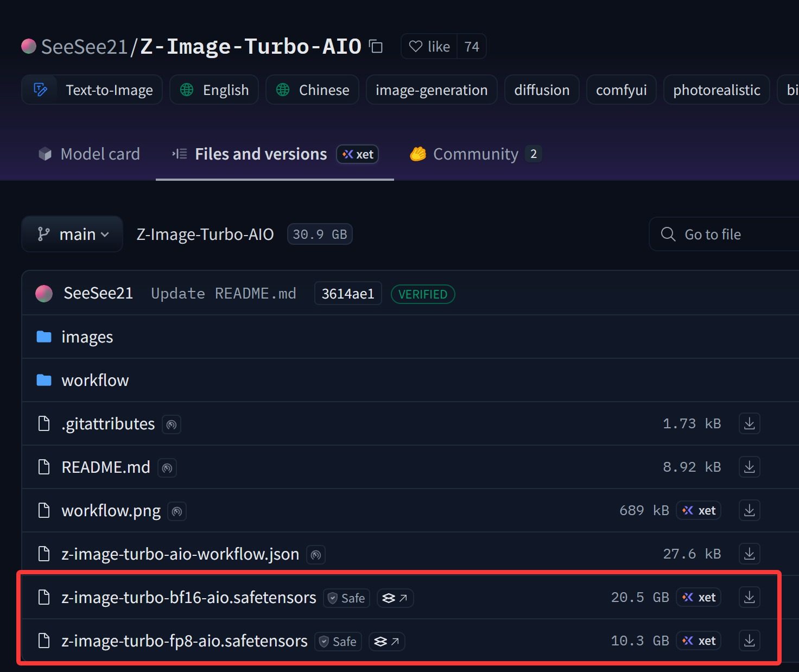Screen dimensions: 799x672
Task: Open the images folder
Action: pyautogui.click(x=87, y=337)
